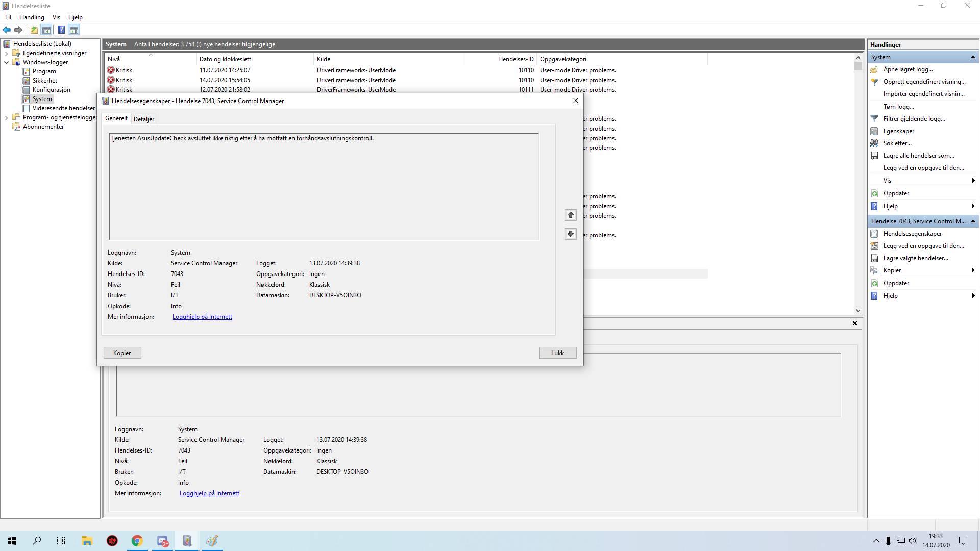Click the Kopier button in dialog
The image size is (980, 551).
pos(122,353)
